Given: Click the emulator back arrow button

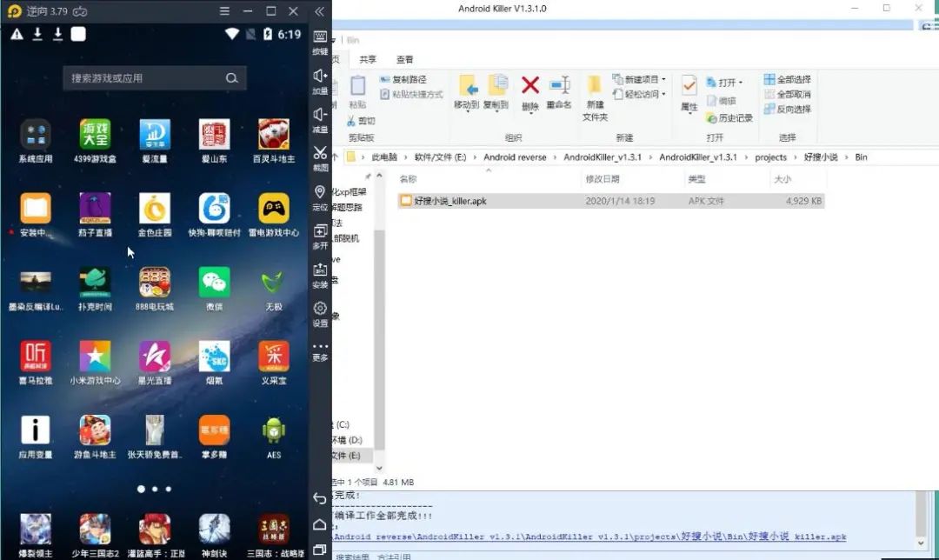Looking at the screenshot, I should (x=320, y=498).
